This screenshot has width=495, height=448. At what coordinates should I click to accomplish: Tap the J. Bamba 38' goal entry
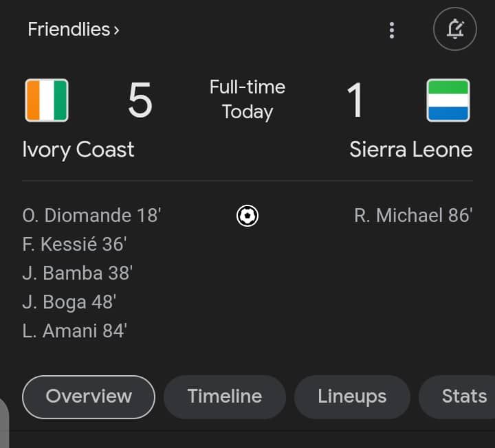point(77,273)
